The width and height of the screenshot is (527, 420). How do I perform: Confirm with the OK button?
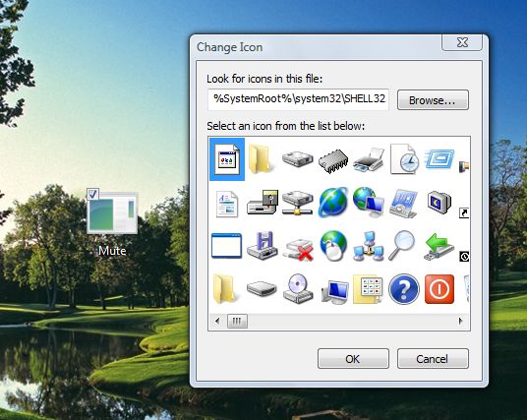click(353, 358)
